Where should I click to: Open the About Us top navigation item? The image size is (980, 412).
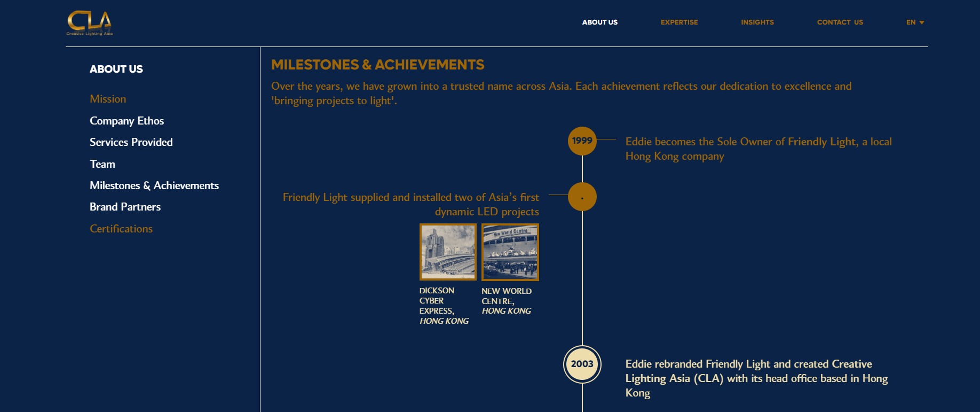[599, 22]
